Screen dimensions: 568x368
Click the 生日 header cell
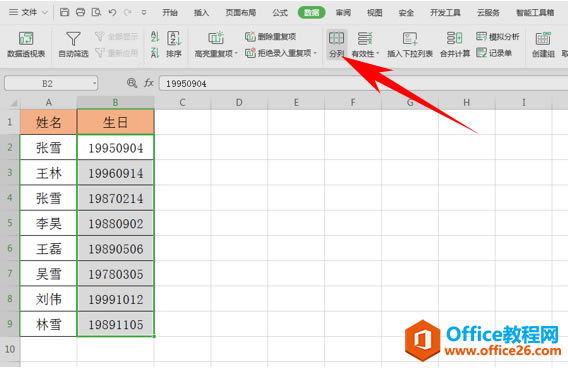point(116,122)
